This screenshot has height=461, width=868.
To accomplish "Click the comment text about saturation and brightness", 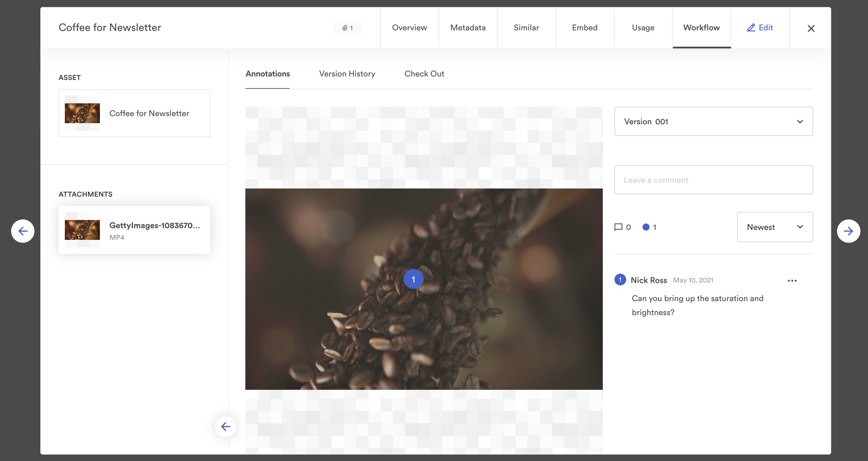I will pos(697,305).
